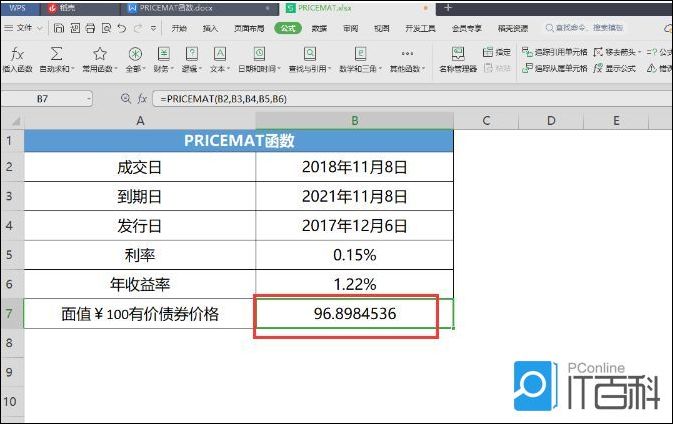Click the select-all corner of the sheet

pos(12,121)
